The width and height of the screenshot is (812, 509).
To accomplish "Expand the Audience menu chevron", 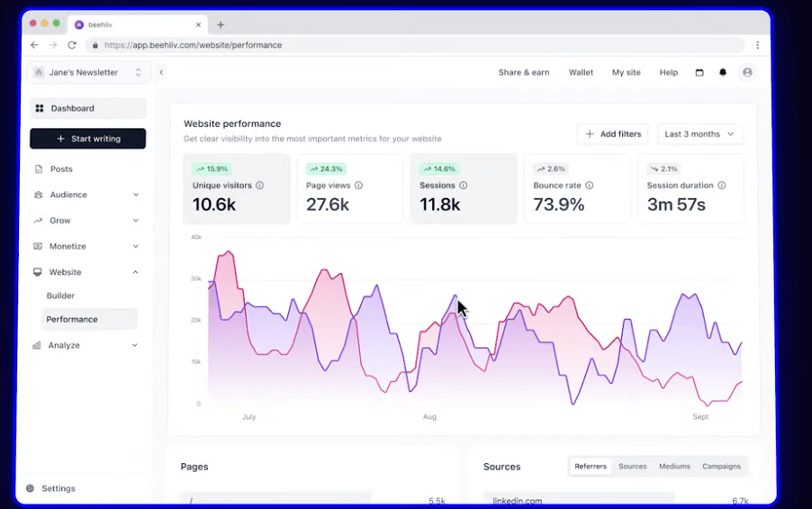I will 136,195.
